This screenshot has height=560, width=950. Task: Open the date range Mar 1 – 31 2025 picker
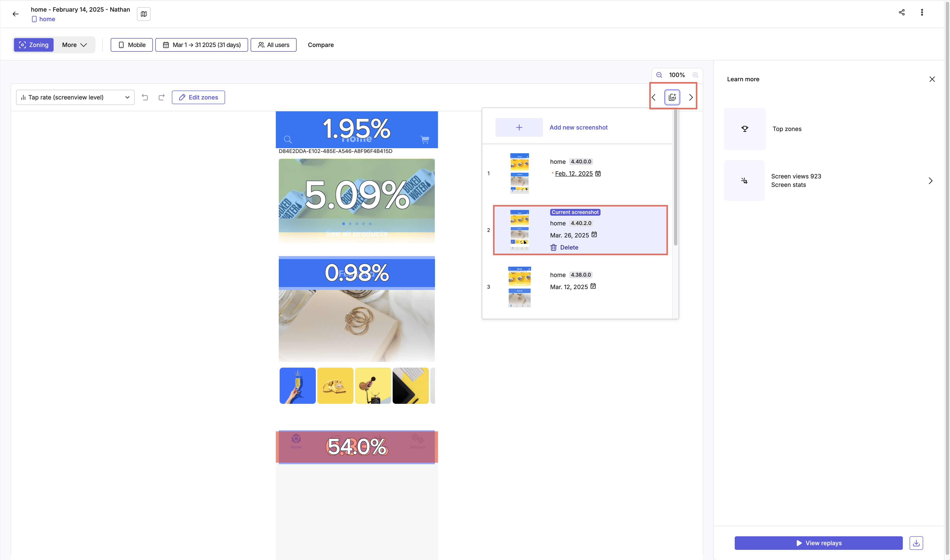tap(202, 45)
